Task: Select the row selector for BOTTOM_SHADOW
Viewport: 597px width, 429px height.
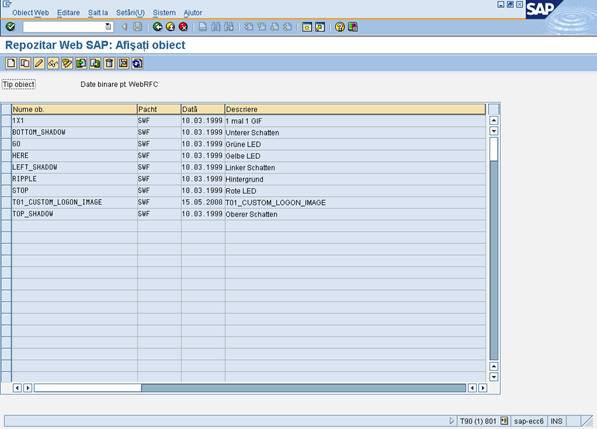Action: (x=6, y=132)
